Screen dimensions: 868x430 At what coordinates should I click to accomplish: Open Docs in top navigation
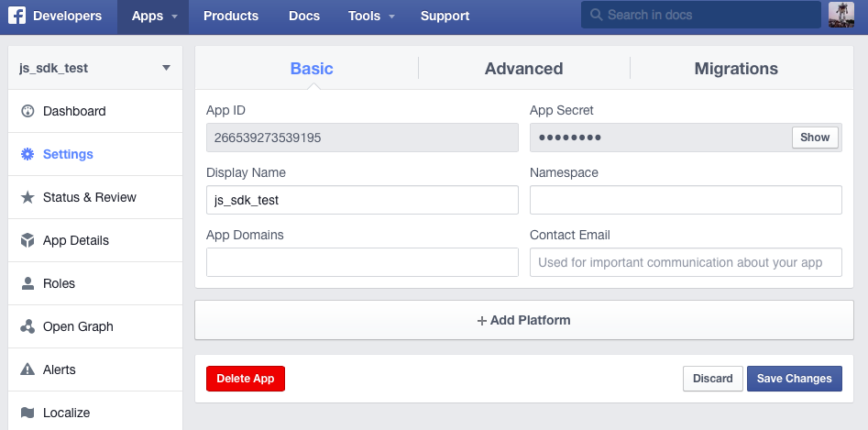tap(304, 17)
